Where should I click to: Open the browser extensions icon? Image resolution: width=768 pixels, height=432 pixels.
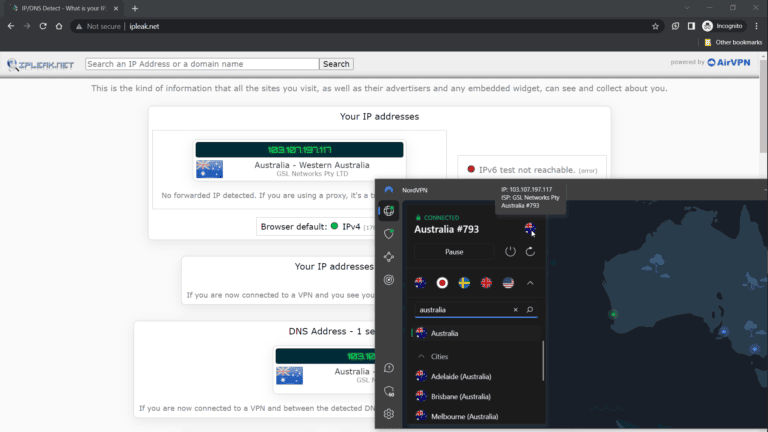[x=675, y=26]
